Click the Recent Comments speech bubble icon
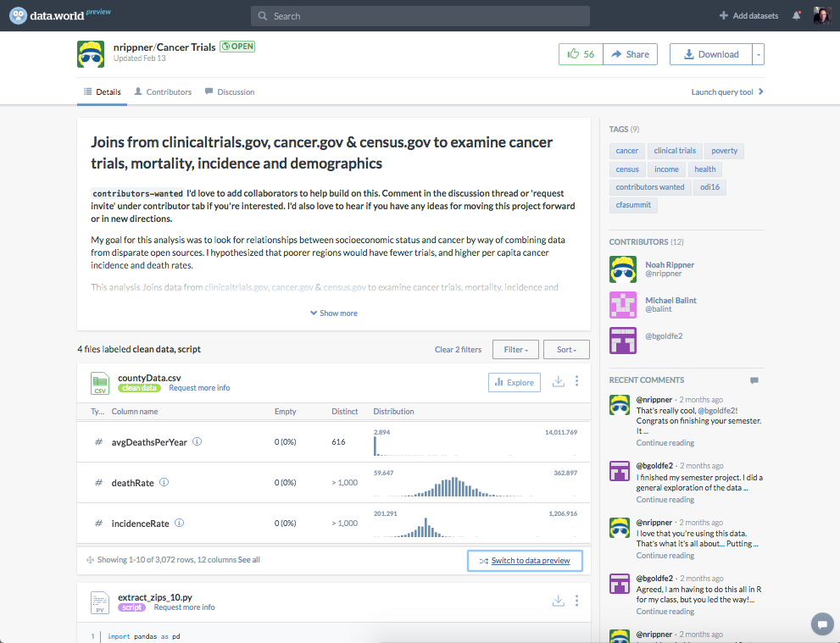 coord(754,380)
